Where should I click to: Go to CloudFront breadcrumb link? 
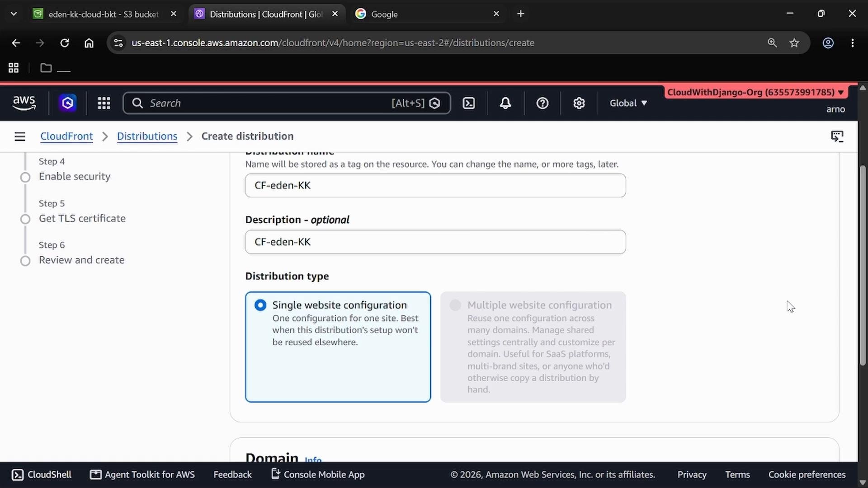[66, 136]
